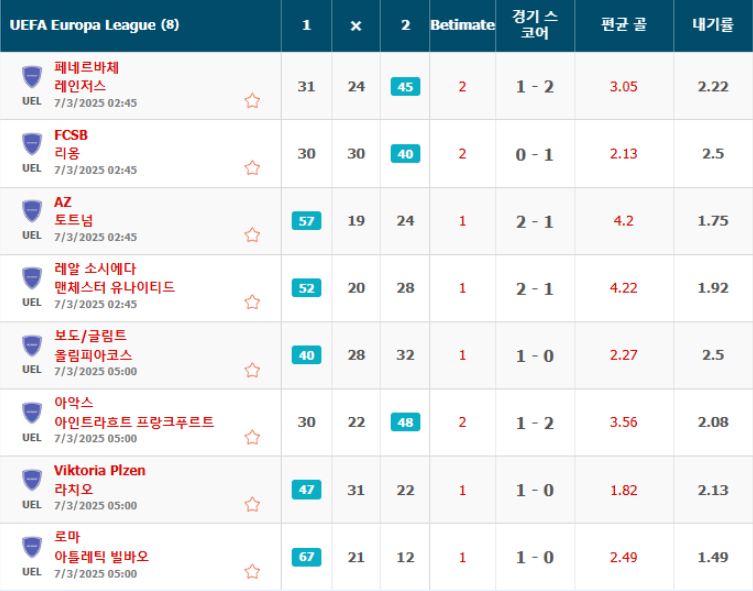Toggle favorite star for 로마 vs 빌바오

(252, 572)
